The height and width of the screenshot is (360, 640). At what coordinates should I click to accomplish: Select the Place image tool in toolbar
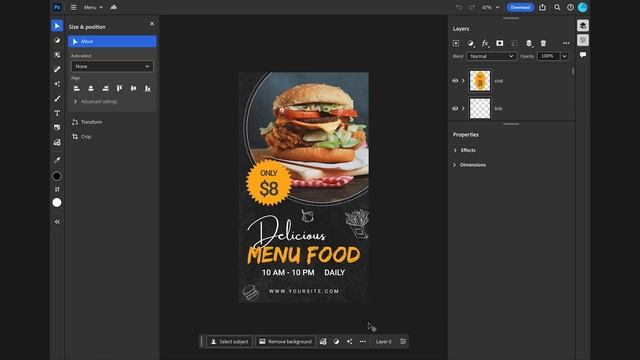[x=57, y=142]
